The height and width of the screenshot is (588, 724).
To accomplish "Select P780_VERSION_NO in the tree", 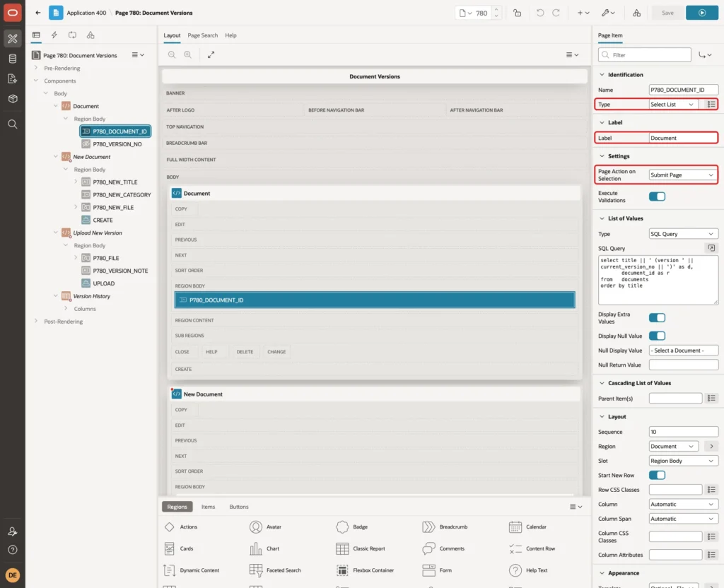I will click(117, 144).
